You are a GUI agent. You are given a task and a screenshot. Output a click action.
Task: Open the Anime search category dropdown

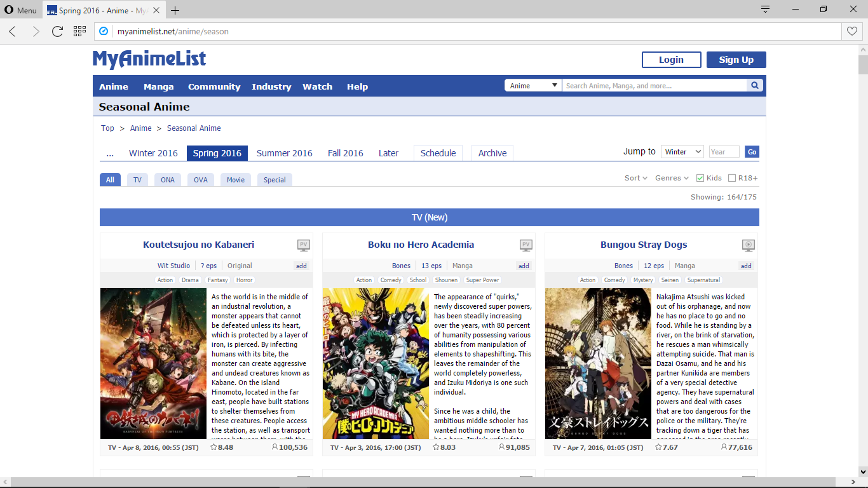[x=534, y=85]
